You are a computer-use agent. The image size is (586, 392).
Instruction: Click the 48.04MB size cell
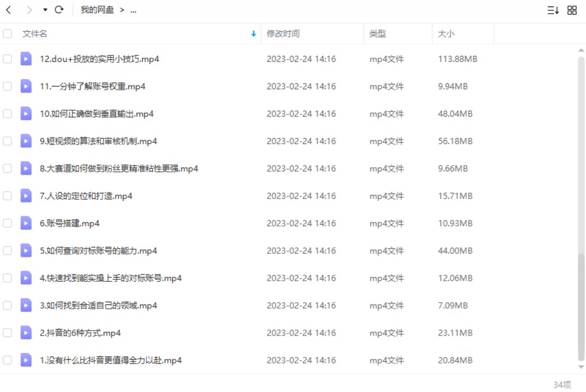click(455, 113)
